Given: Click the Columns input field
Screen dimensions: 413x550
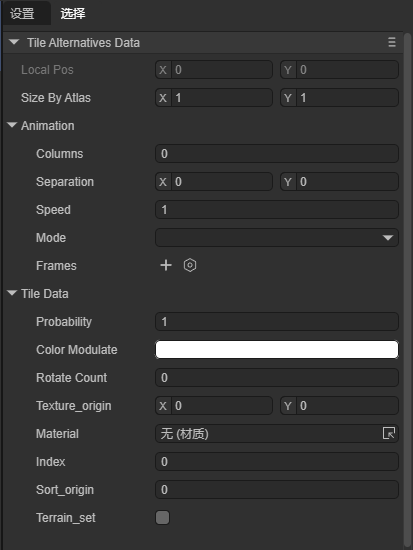Looking at the screenshot, I should click(277, 154).
